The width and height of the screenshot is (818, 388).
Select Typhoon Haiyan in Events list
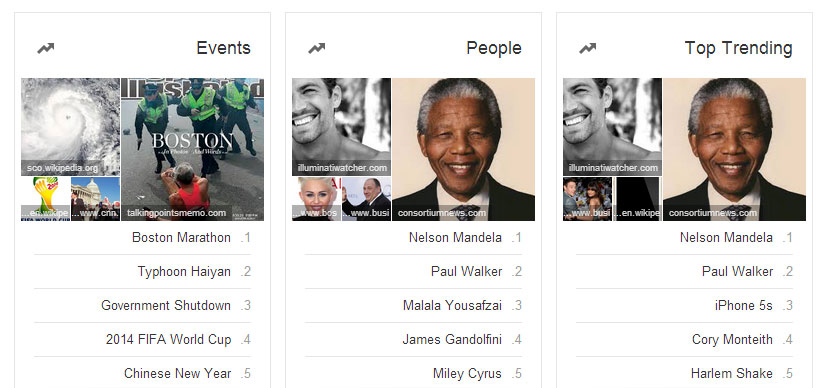coord(184,272)
